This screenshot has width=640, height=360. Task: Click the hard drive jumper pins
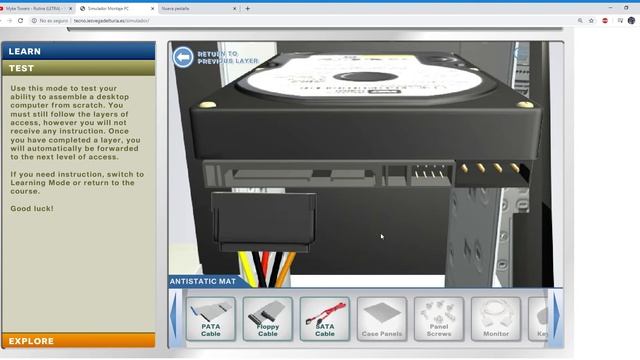(x=430, y=173)
